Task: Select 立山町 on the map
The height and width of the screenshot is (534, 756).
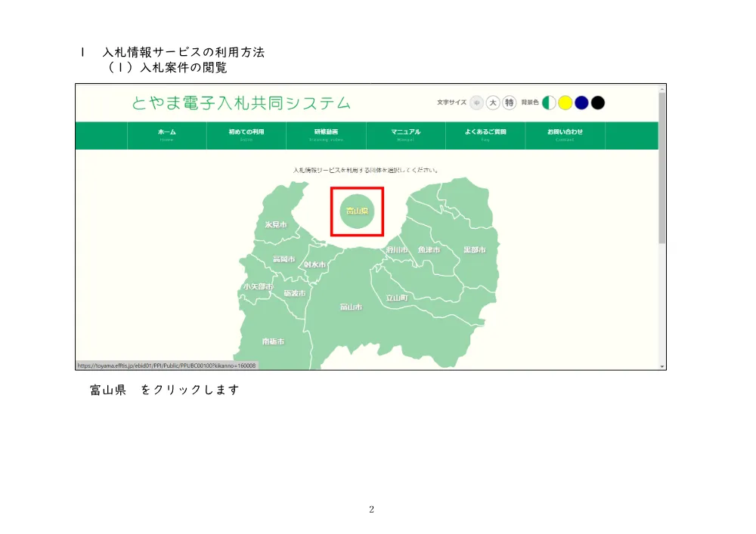Action: [x=397, y=298]
